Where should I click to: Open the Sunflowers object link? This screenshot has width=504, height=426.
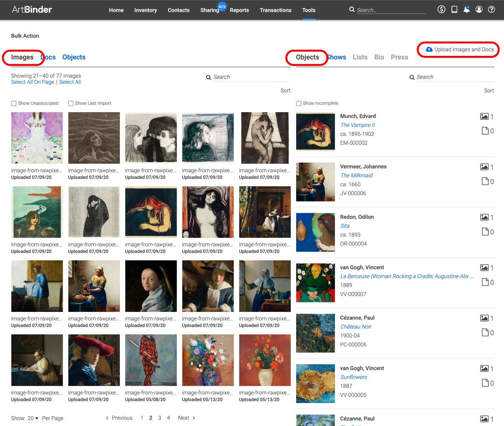pos(354,377)
